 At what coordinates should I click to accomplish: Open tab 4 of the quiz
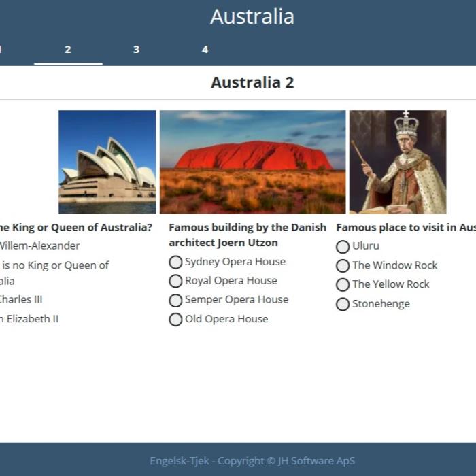click(205, 50)
